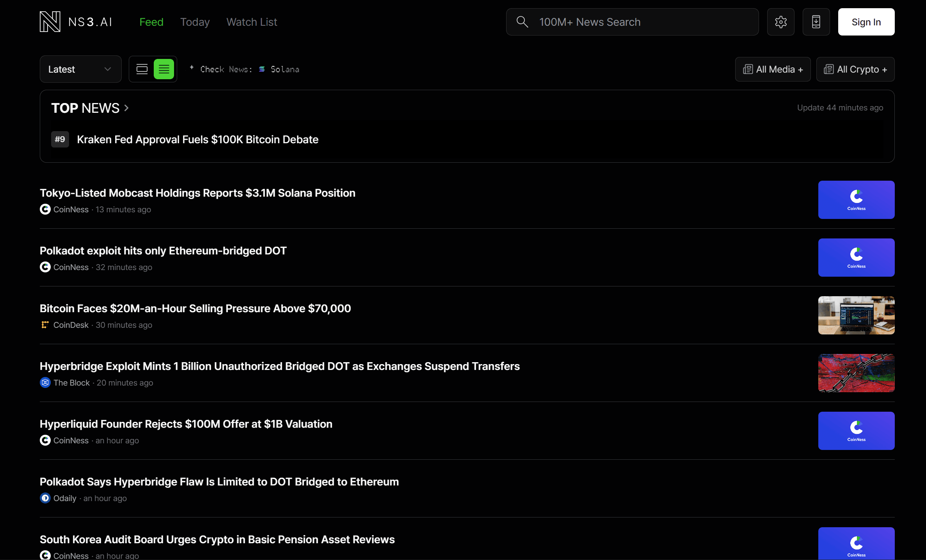This screenshot has height=560, width=926.
Task: Open Hyperliquid Founder Rejects $100M Offer article
Action: point(186,424)
